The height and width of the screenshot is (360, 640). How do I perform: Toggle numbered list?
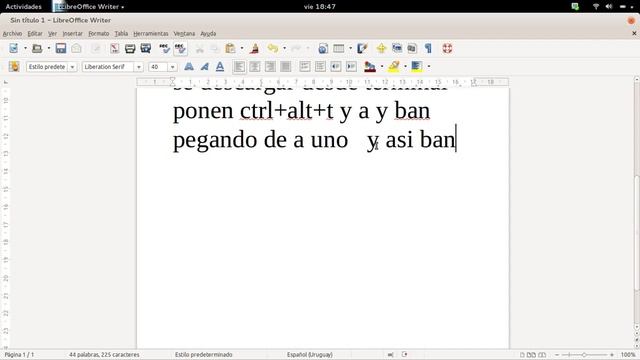click(x=304, y=66)
